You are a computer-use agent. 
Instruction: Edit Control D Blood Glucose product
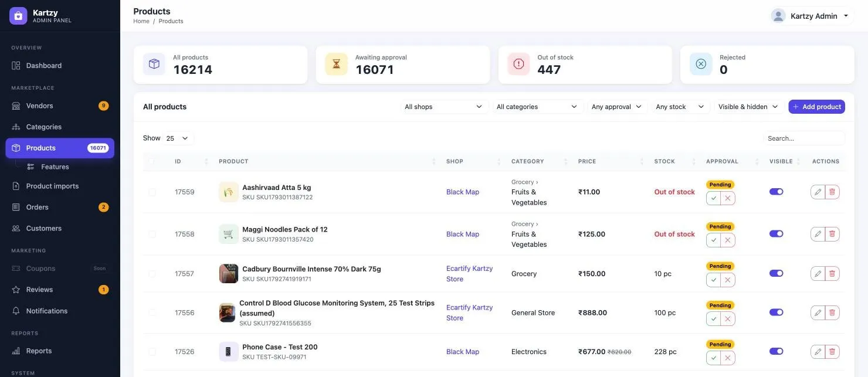click(818, 313)
